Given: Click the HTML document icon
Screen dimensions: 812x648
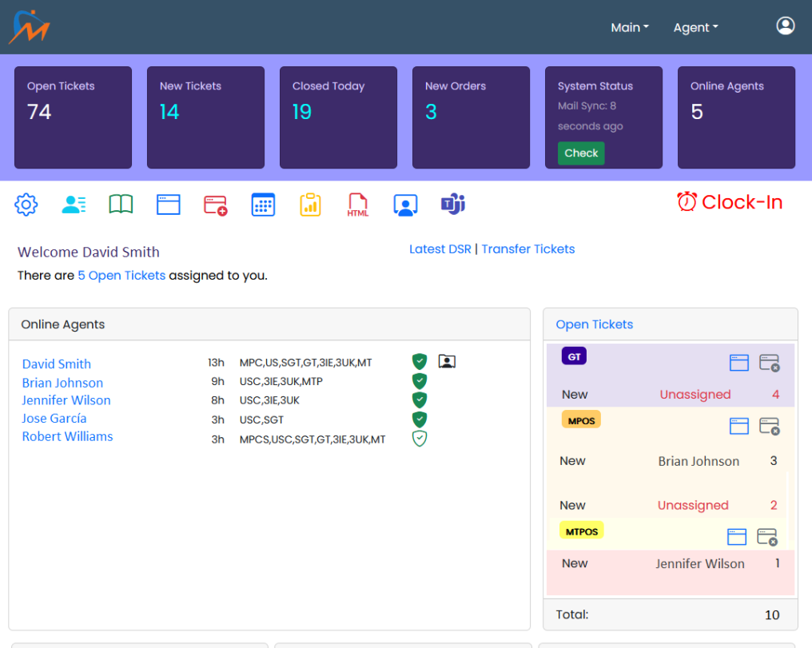Looking at the screenshot, I should point(357,205).
